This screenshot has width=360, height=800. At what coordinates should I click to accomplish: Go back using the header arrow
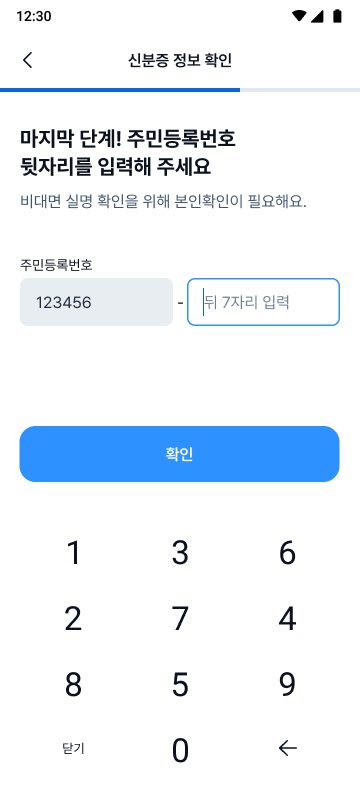pos(28,60)
